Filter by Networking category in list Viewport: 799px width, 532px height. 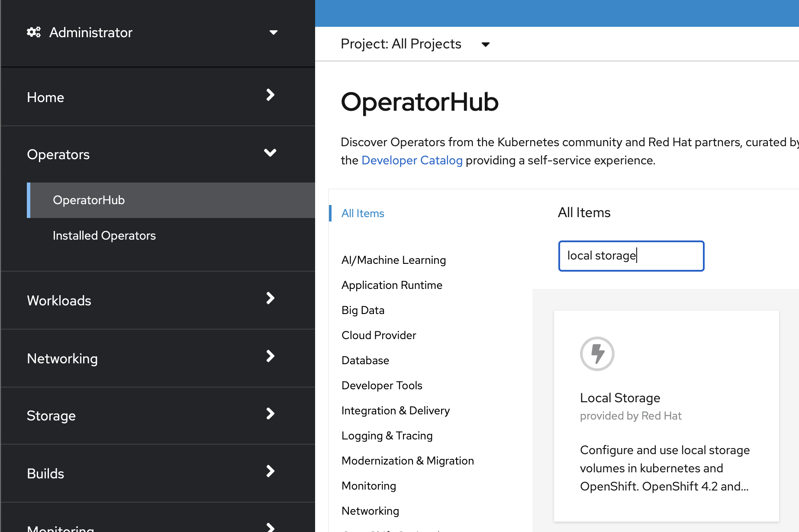(370, 511)
